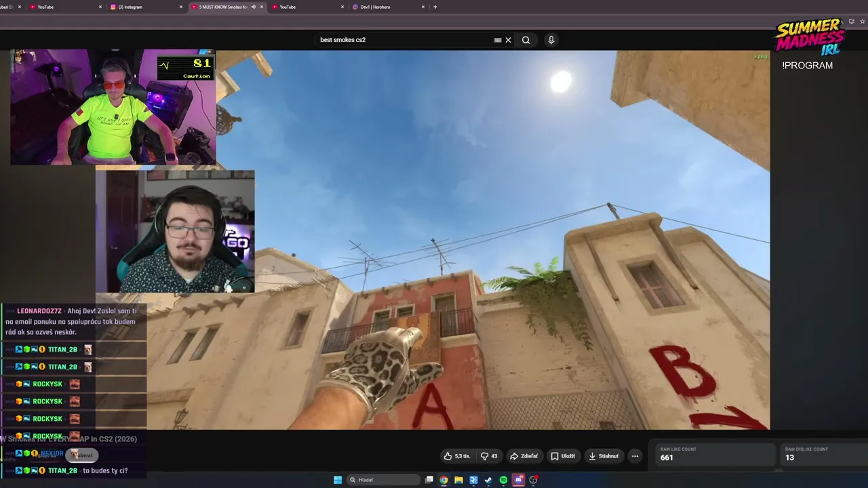
Task: Dislike the video showing 43 dislikes
Action: coord(489,456)
